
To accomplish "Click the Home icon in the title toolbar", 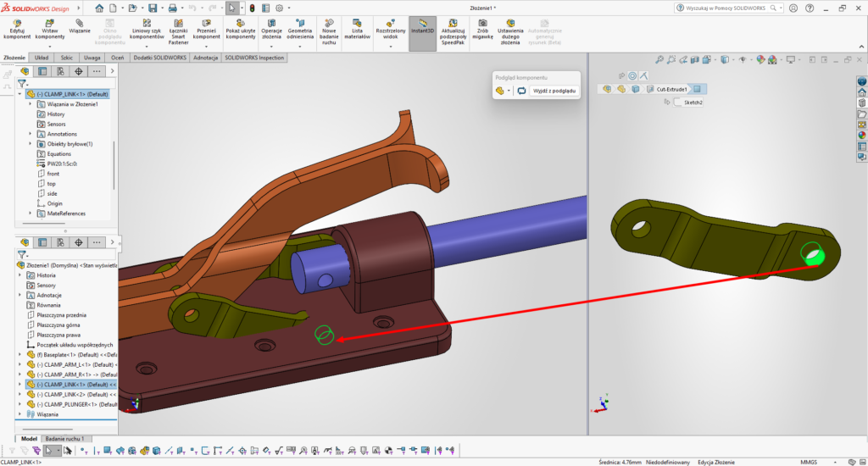I will (99, 8).
